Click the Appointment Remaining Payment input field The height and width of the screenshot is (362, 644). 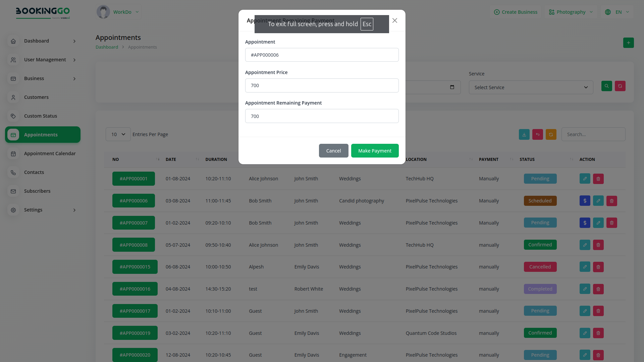[x=322, y=116]
